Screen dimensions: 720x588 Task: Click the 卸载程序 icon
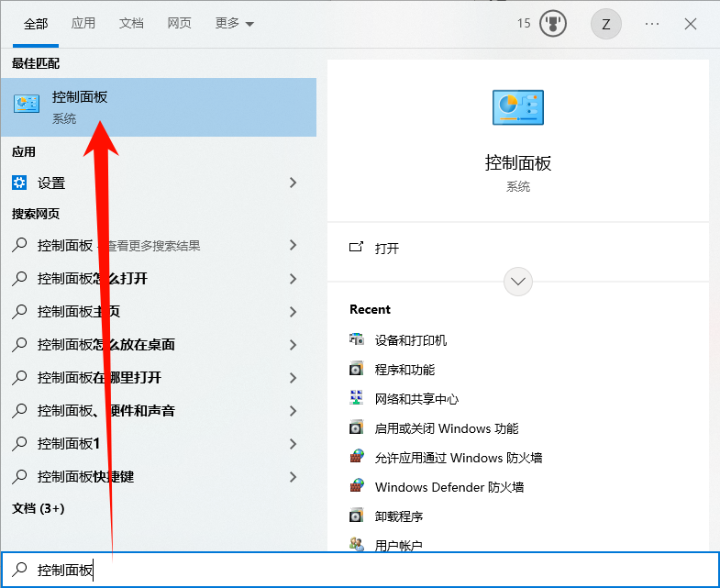356,516
